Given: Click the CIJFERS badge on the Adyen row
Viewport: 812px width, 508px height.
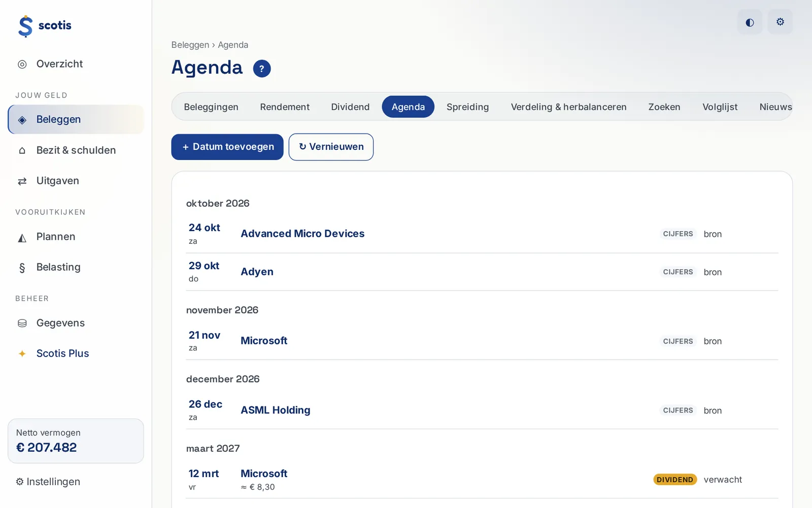Looking at the screenshot, I should click(678, 272).
